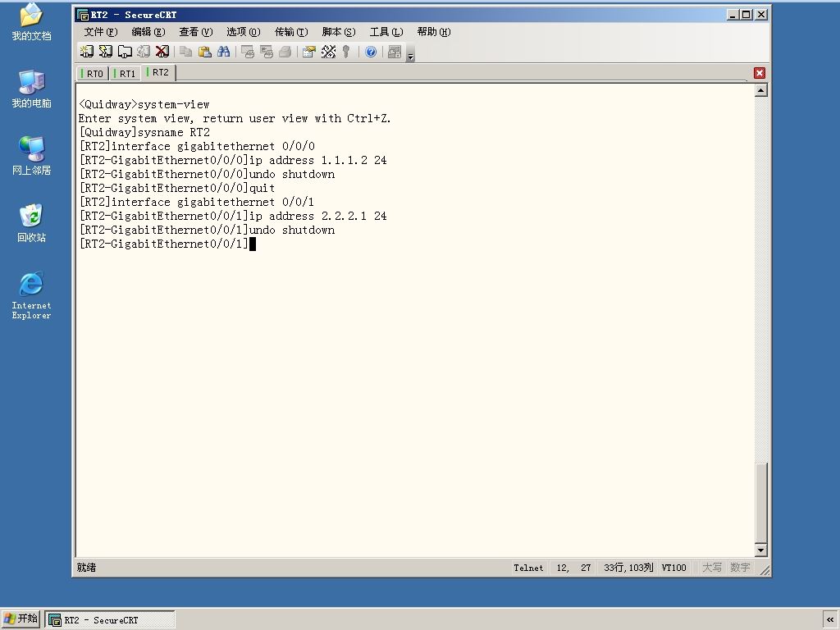Click the terminal scrollbar down arrow
The height and width of the screenshot is (630, 840).
760,550
